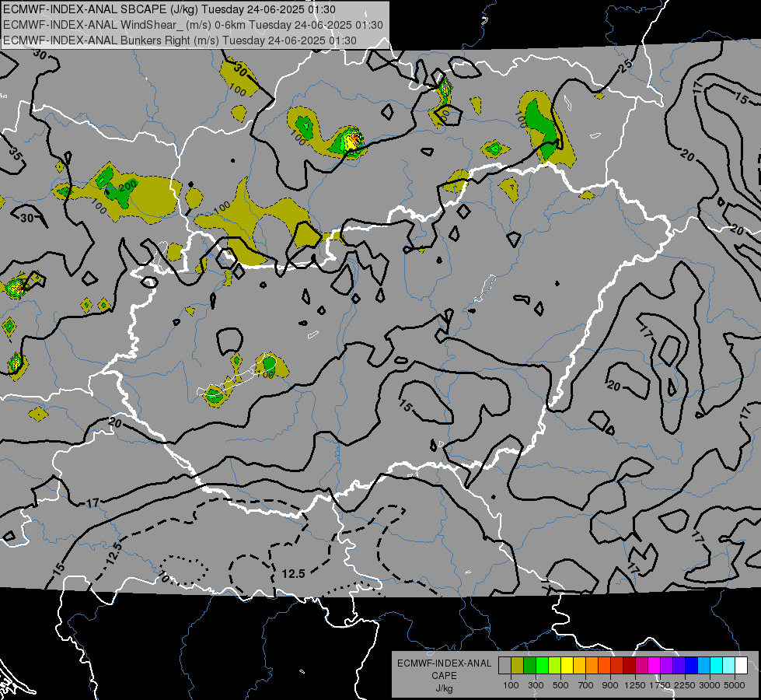Click the 3000 legend tick label

[710, 685]
